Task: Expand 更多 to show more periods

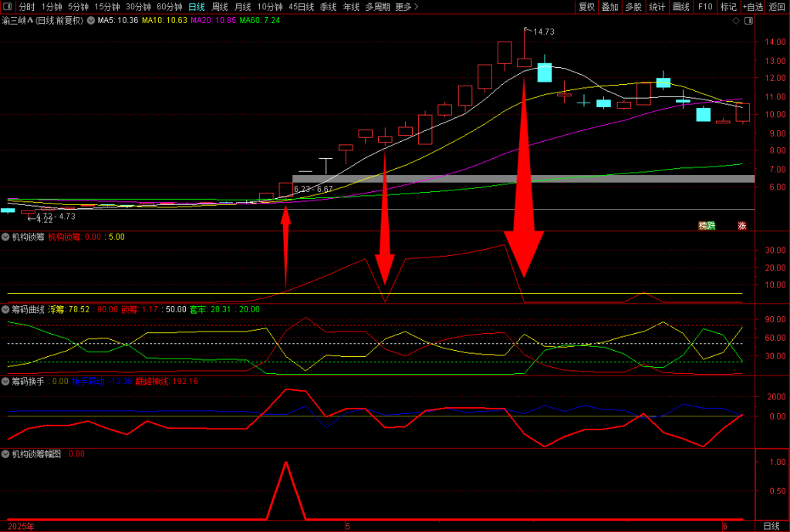Action: (x=407, y=7)
